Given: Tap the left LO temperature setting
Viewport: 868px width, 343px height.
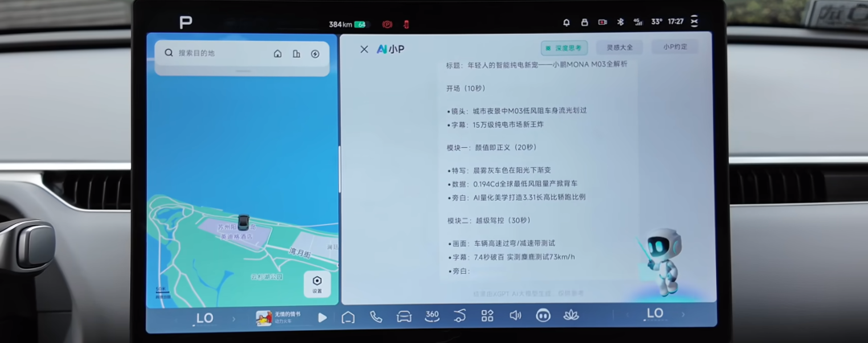Looking at the screenshot, I should tap(205, 319).
